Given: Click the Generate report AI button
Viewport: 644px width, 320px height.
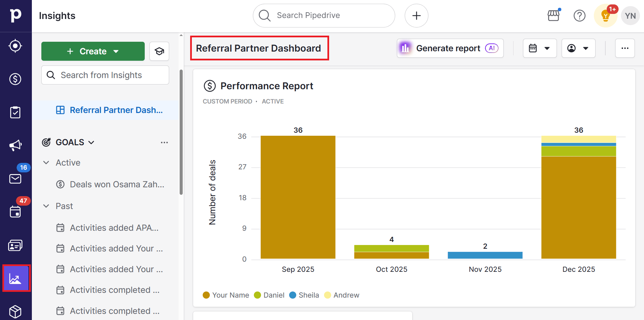Looking at the screenshot, I should [x=450, y=48].
